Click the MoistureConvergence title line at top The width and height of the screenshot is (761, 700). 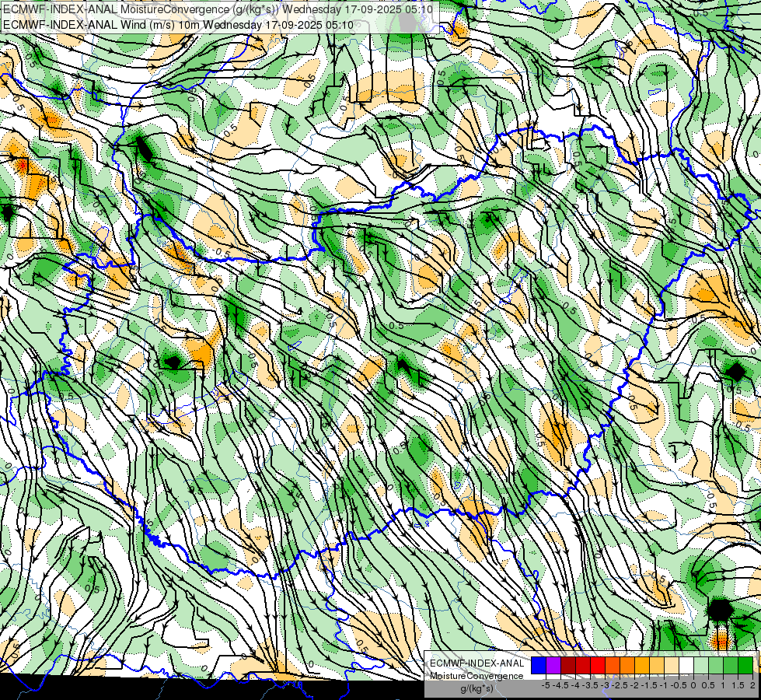(x=218, y=9)
